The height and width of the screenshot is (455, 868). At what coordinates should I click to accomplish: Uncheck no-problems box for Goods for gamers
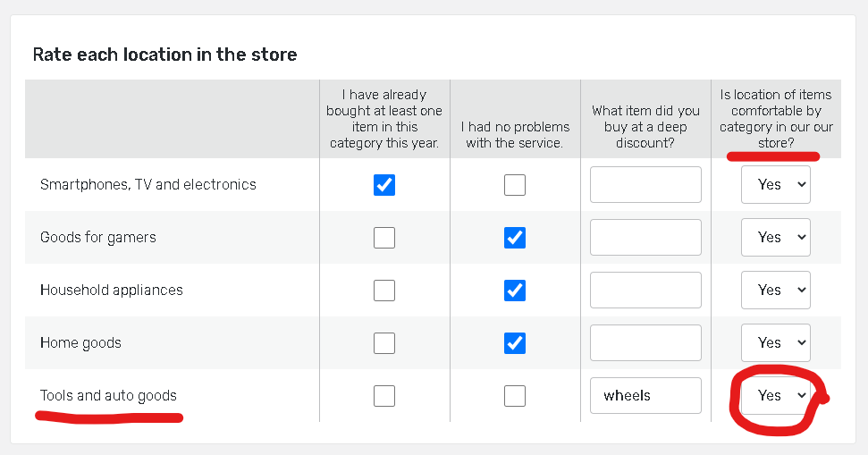point(515,238)
